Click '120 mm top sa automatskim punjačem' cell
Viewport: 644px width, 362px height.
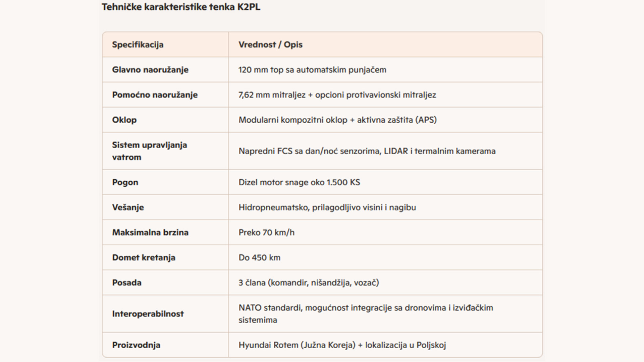point(312,70)
